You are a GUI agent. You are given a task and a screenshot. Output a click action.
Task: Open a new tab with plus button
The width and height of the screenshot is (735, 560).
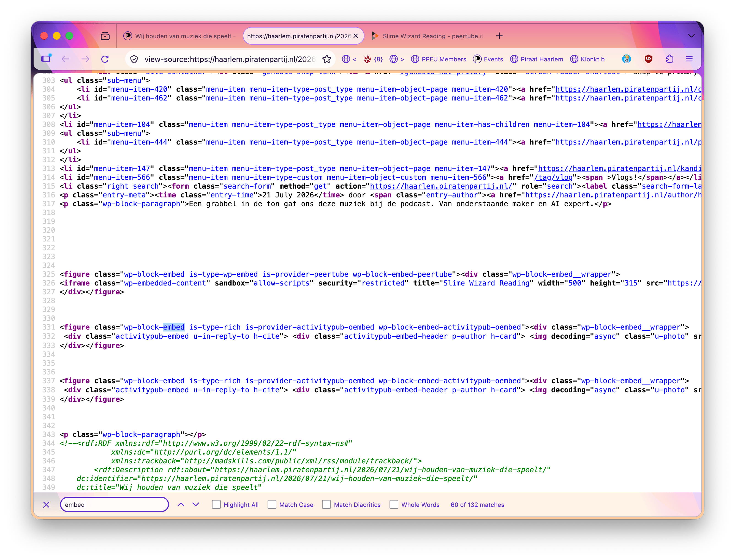499,36
